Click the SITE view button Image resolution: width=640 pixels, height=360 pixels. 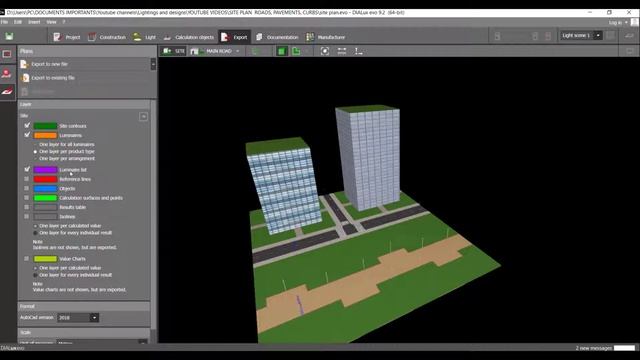click(173, 51)
